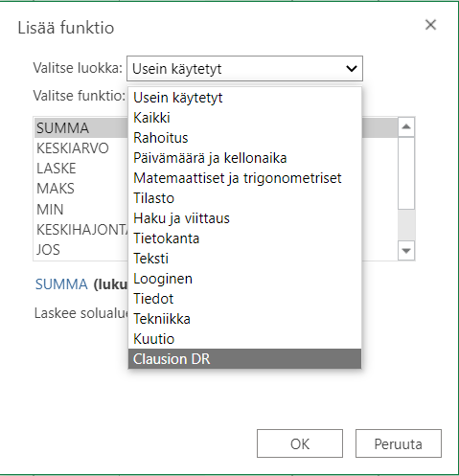Select Kaikki category from list
The height and width of the screenshot is (476, 459).
point(244,118)
